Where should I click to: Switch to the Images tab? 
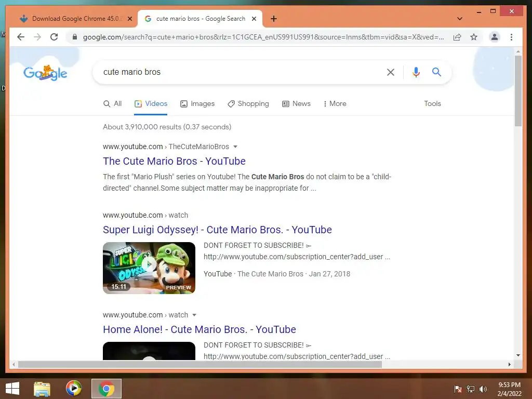(197, 103)
